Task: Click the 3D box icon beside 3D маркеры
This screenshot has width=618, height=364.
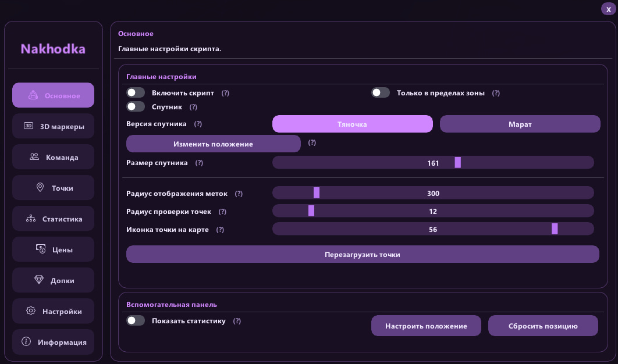Action: [x=29, y=126]
